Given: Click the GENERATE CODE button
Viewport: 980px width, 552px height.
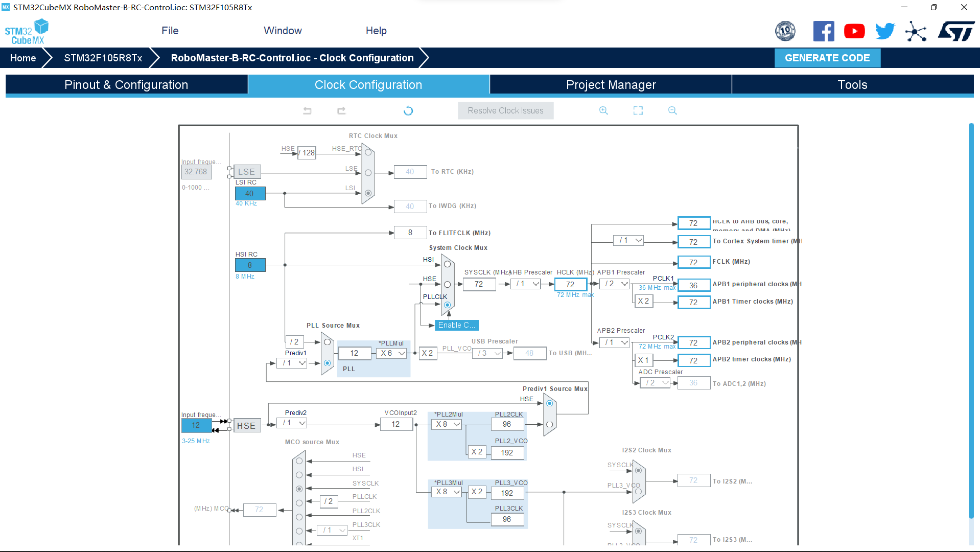Looking at the screenshot, I should (827, 58).
